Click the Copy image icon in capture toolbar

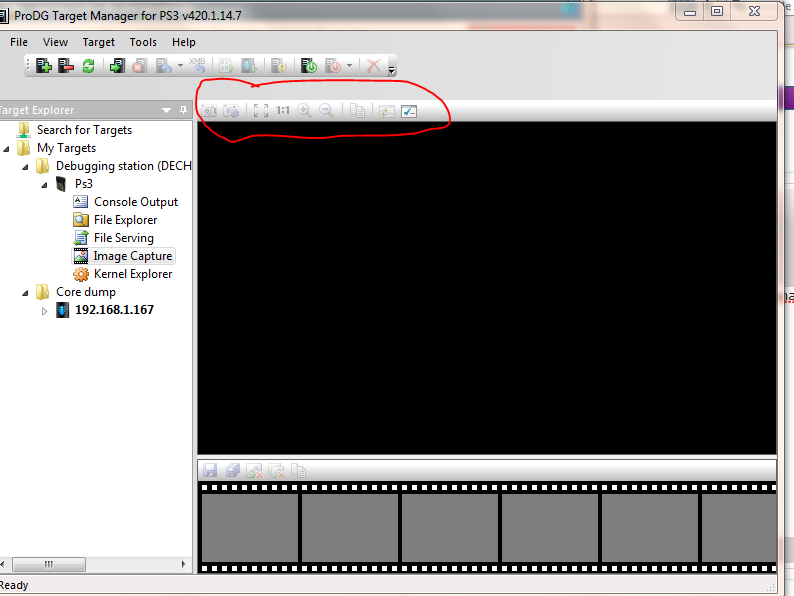357,111
